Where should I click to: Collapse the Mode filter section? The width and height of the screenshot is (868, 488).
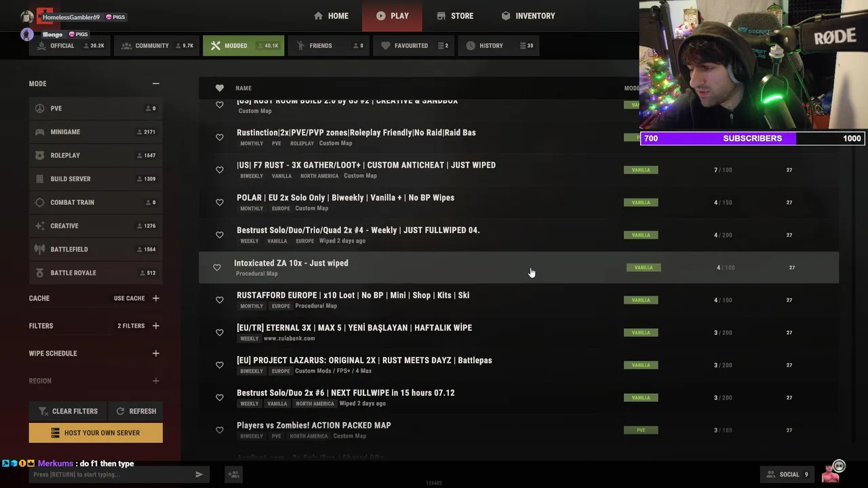pos(155,83)
